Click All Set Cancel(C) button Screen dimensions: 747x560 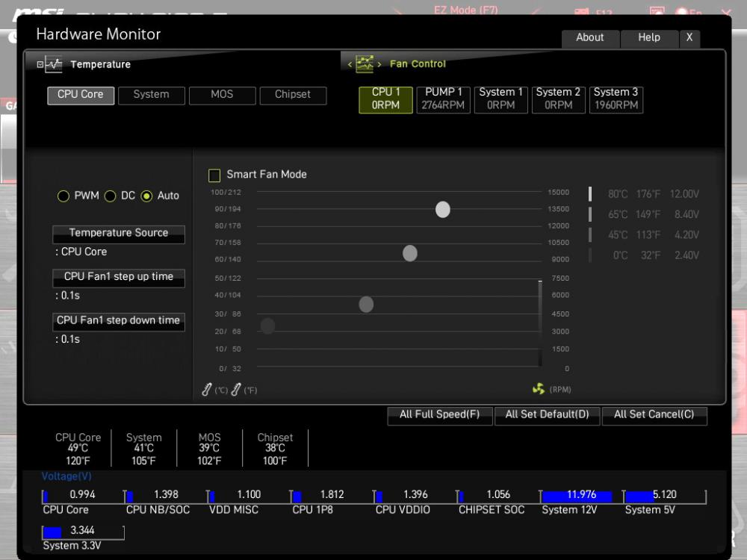pos(654,415)
